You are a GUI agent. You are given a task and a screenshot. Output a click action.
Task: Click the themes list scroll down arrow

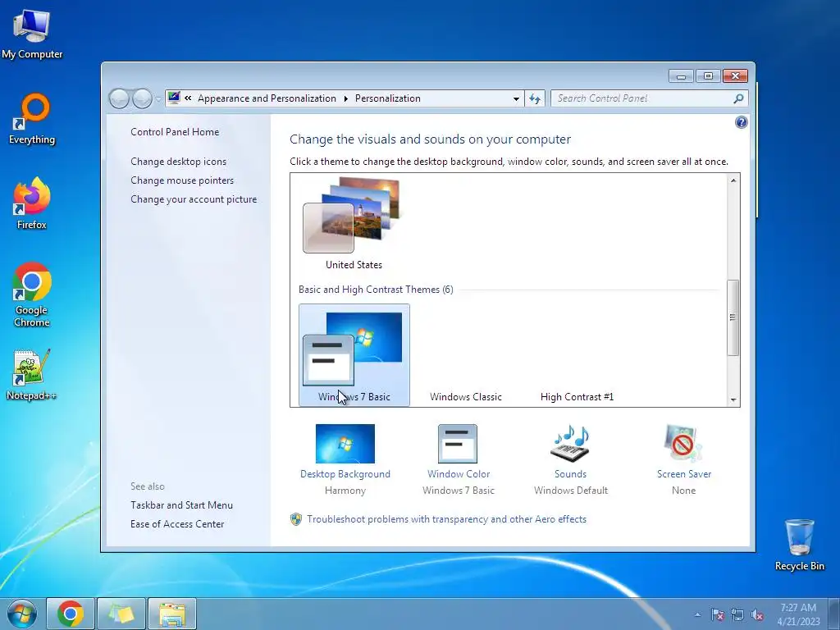tap(733, 399)
